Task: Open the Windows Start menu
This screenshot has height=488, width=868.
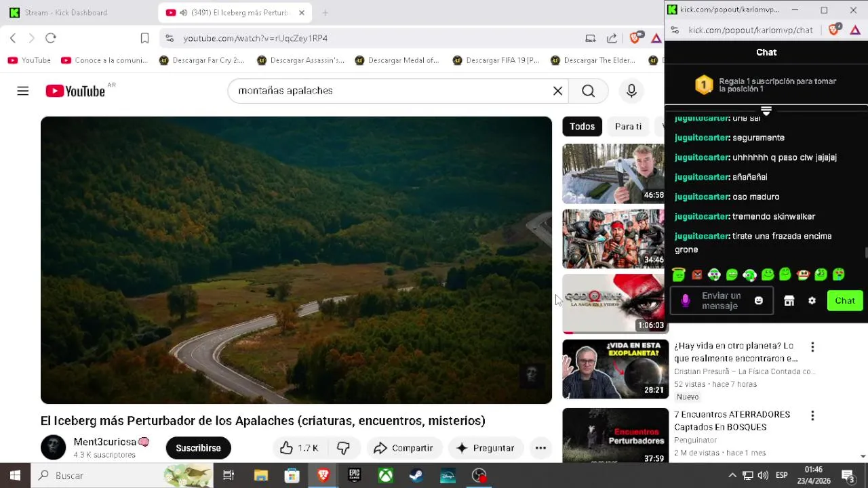Action: point(15,476)
